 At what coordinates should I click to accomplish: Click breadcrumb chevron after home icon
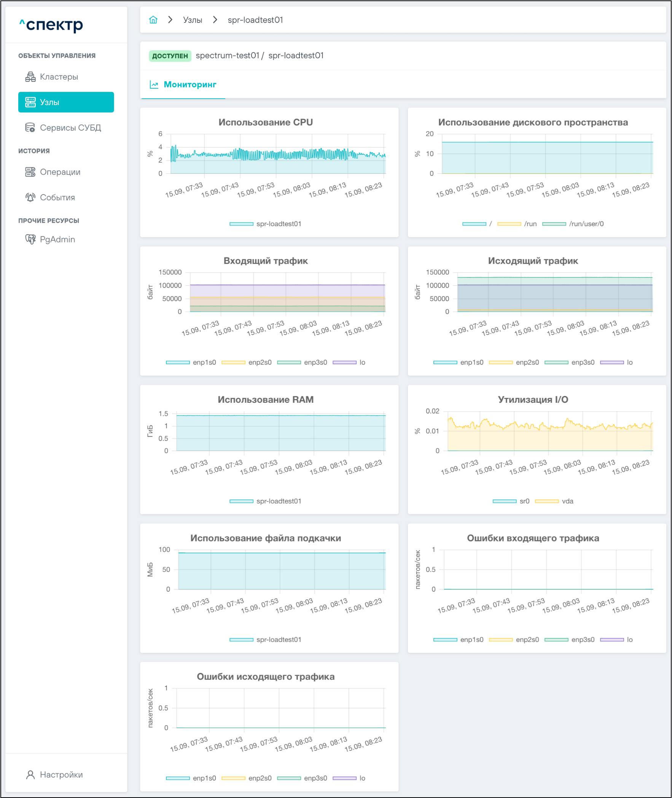(x=170, y=20)
